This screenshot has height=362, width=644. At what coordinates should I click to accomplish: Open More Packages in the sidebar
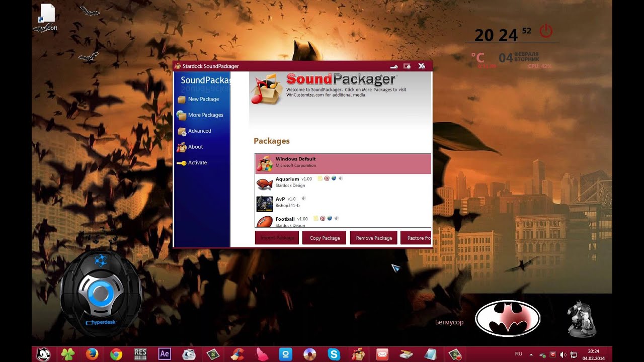(x=205, y=115)
